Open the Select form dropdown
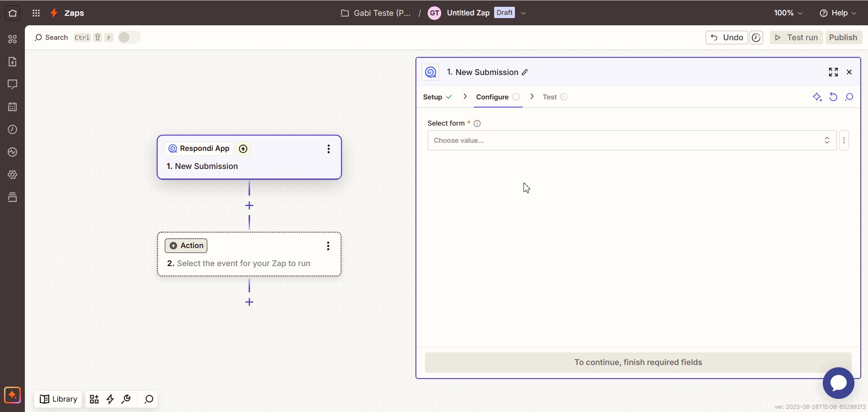This screenshot has height=412, width=868. (x=632, y=140)
